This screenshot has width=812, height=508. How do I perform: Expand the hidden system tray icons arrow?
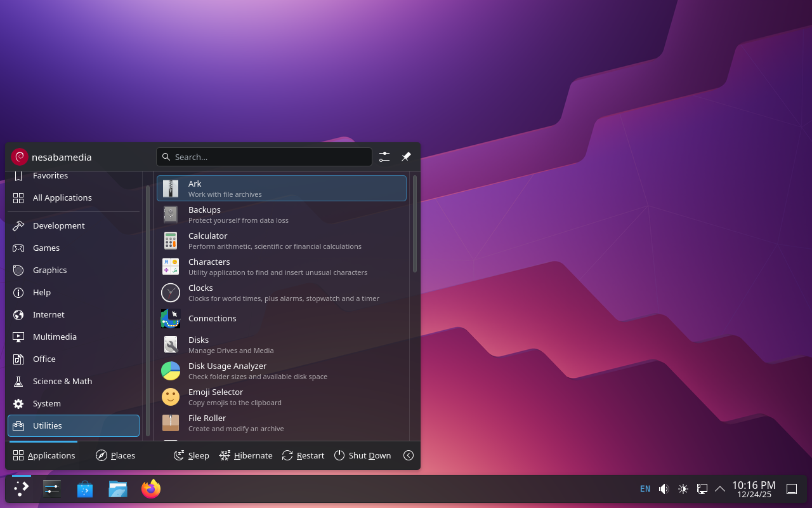[720, 489]
